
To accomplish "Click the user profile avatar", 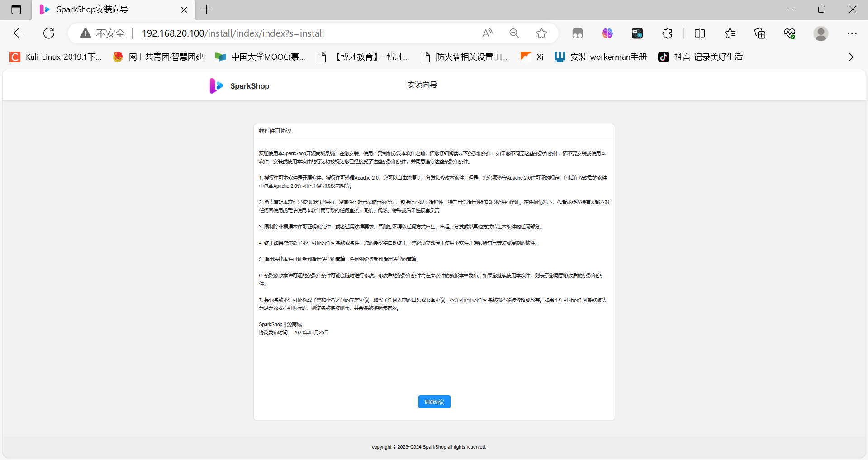I will tap(821, 33).
